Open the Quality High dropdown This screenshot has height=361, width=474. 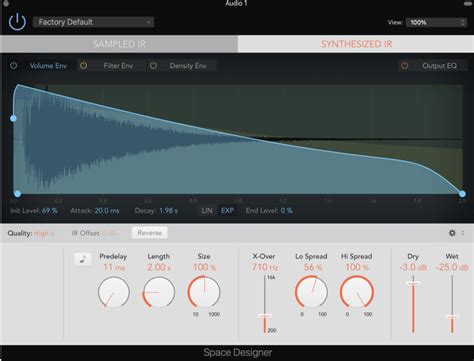(44, 233)
